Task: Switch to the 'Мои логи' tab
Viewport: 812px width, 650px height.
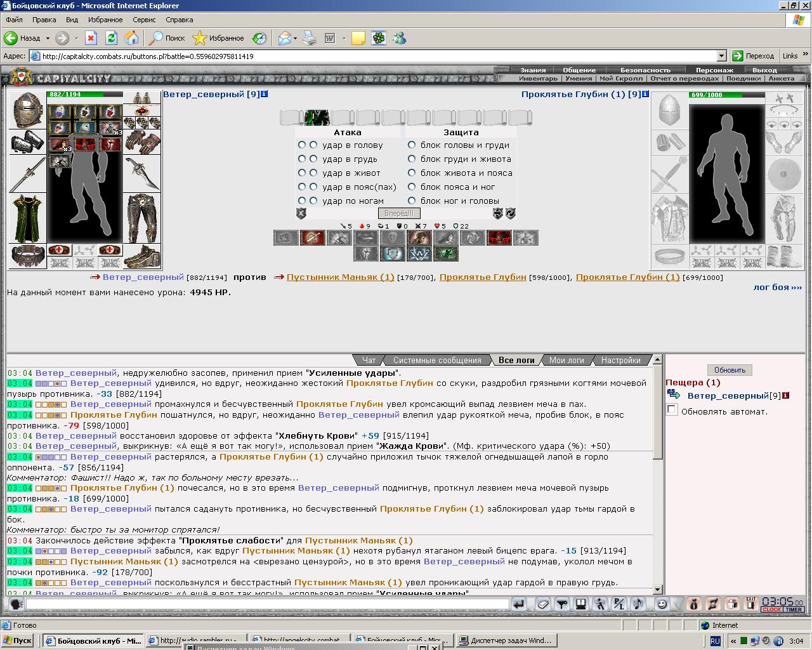Action: (566, 360)
